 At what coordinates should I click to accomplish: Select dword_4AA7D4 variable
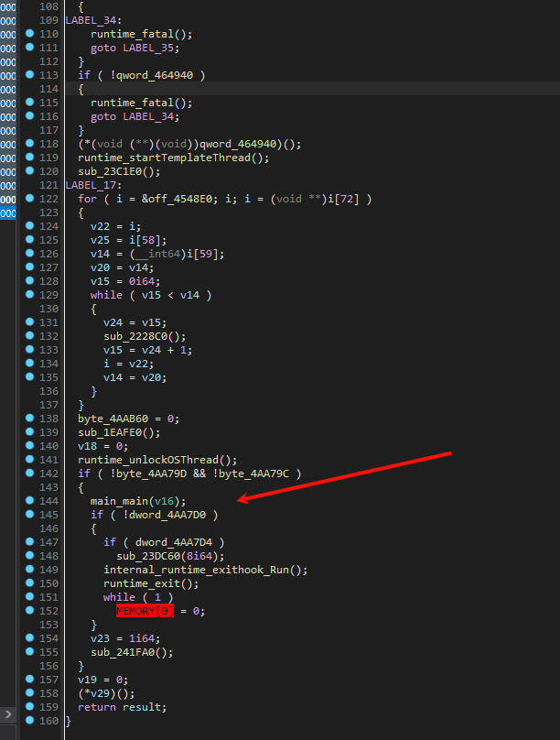(x=174, y=543)
